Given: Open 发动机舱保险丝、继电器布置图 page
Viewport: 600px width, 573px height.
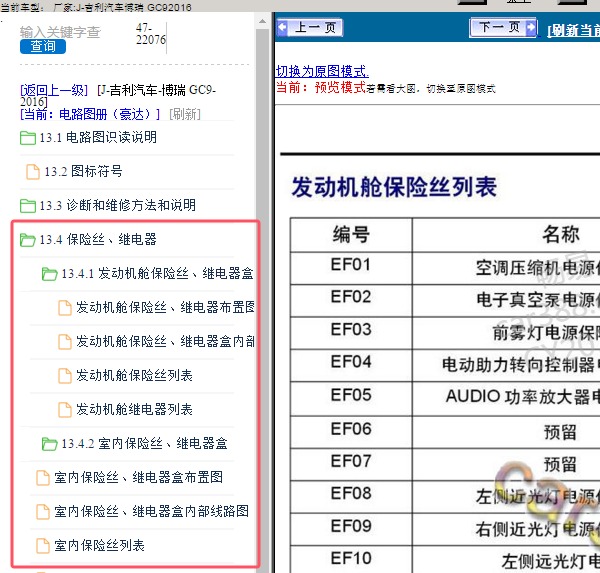Looking at the screenshot, I should [166, 307].
